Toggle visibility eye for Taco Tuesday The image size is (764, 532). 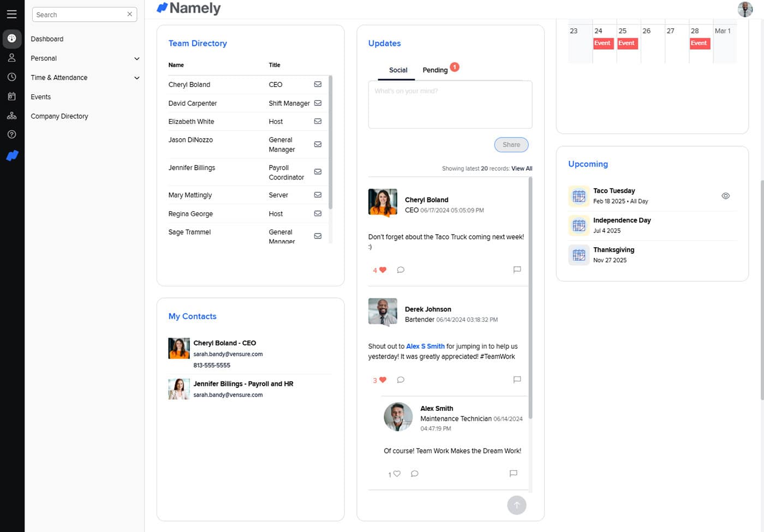725,196
